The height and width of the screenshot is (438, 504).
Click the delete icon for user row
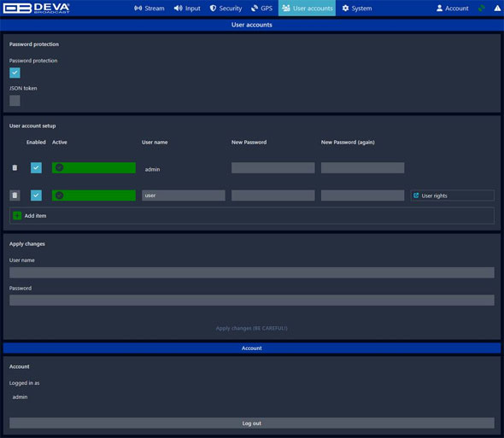click(15, 196)
